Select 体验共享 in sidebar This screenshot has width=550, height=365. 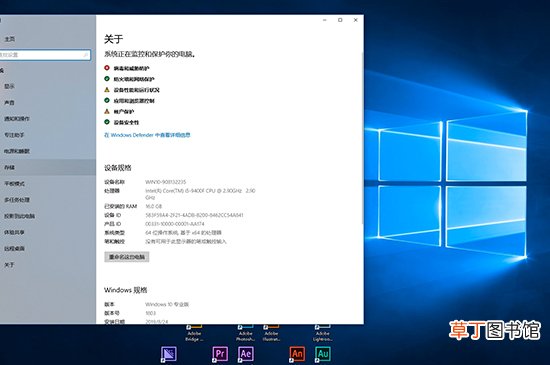14,232
